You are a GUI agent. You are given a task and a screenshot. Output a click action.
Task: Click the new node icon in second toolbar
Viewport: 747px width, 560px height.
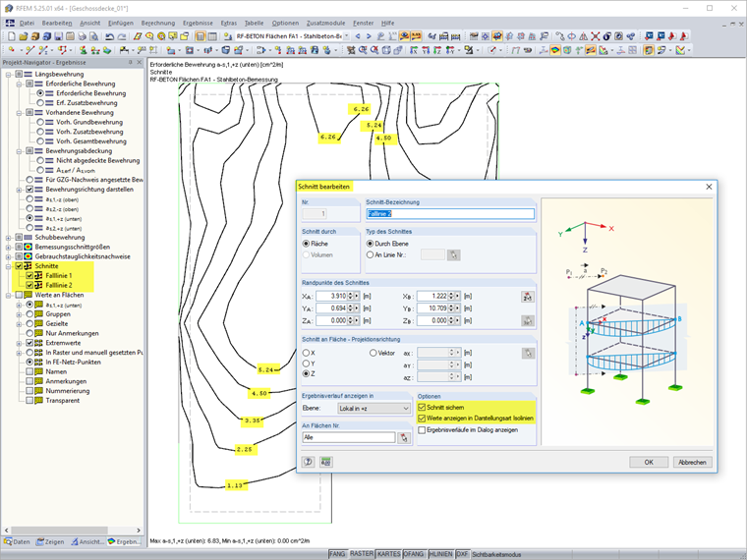coord(12,50)
